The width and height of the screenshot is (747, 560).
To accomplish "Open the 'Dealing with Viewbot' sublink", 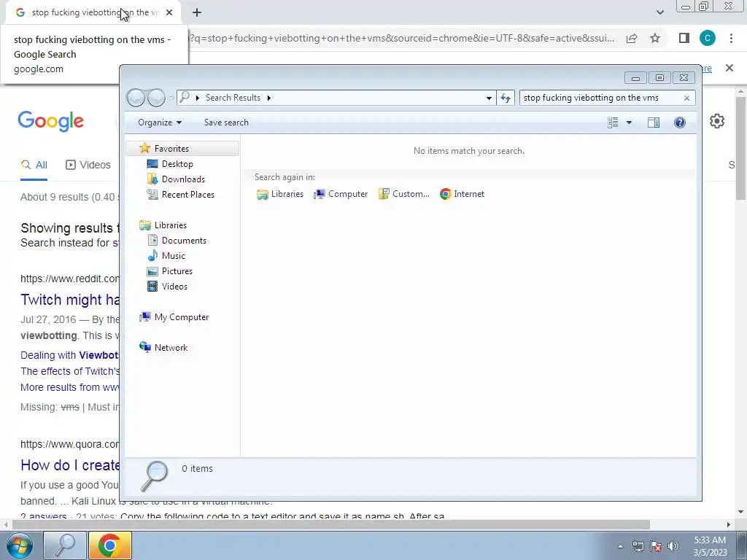I will click(x=69, y=355).
